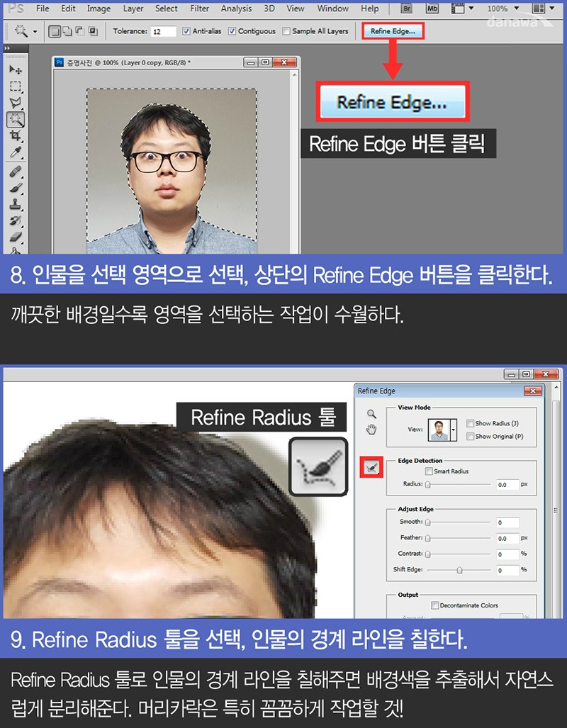The image size is (567, 728).
Task: Toggle Show Radius (J) checkbox
Action: pos(471,423)
